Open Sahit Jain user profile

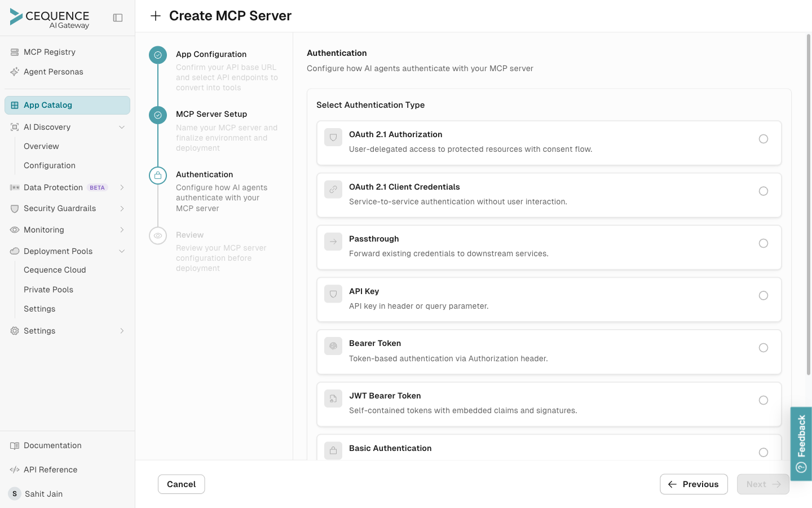[43, 494]
